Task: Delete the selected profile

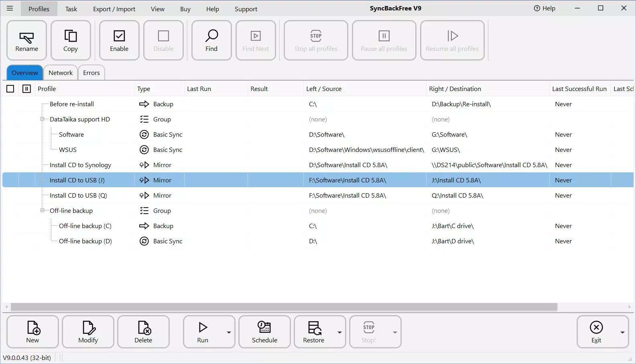Action: [x=143, y=332]
